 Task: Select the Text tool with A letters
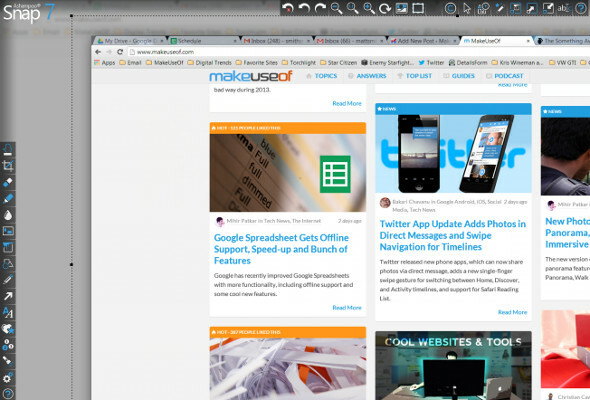[8, 312]
